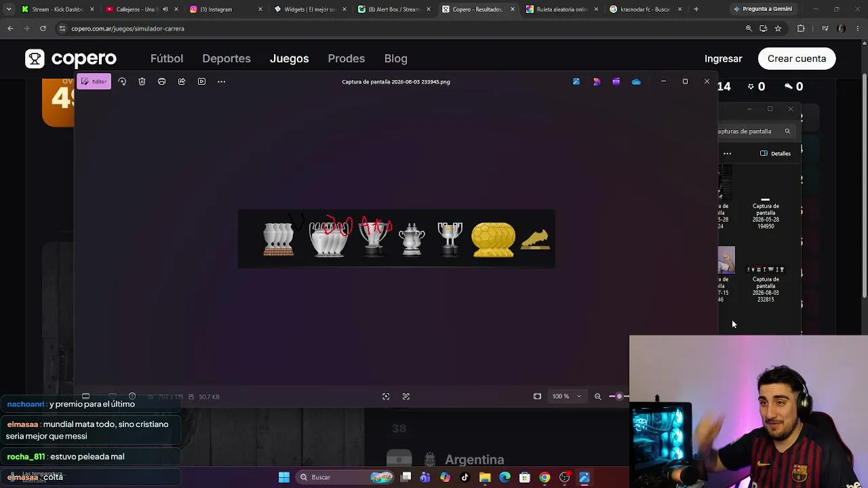868x488 pixels.
Task: Click the Ingresar link
Action: coord(723,58)
